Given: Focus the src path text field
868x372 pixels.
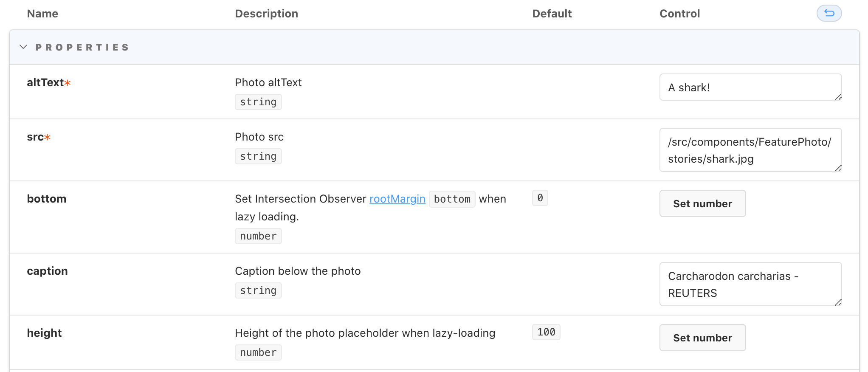Looking at the screenshot, I should [749, 150].
